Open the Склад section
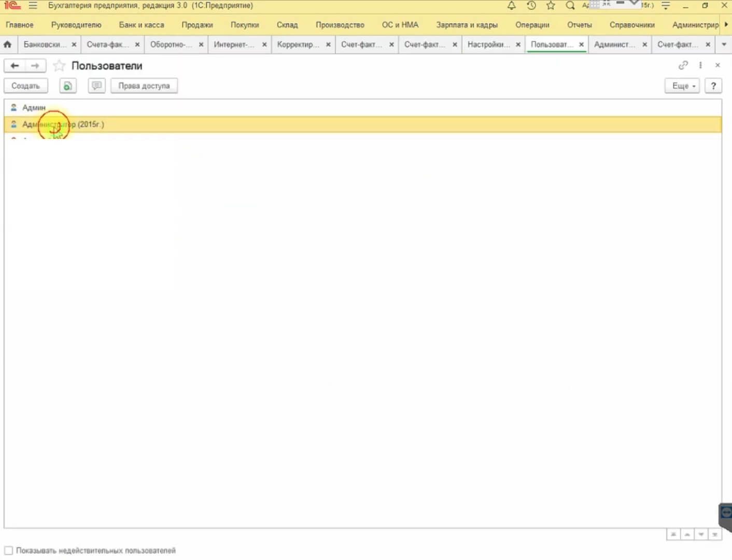Image resolution: width=732 pixels, height=560 pixels. [287, 25]
